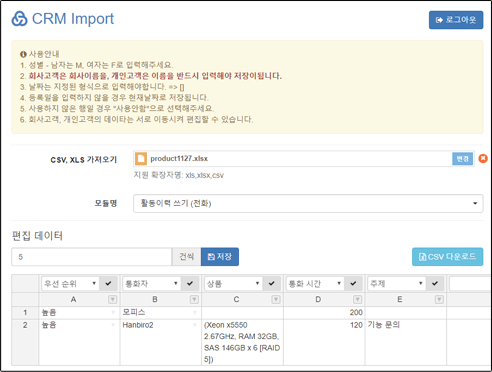This screenshot has height=372, width=492.
Task: Click the 로그아웃 logout button
Action: (456, 20)
